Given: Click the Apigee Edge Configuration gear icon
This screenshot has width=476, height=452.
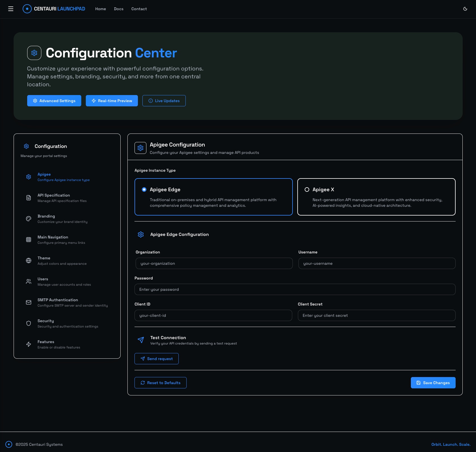Looking at the screenshot, I should pyautogui.click(x=141, y=234).
